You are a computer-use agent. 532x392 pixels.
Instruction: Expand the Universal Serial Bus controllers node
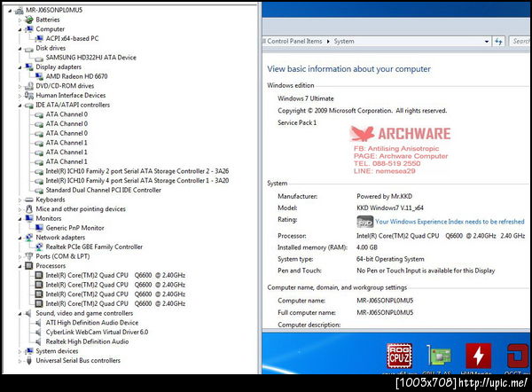click(x=20, y=361)
